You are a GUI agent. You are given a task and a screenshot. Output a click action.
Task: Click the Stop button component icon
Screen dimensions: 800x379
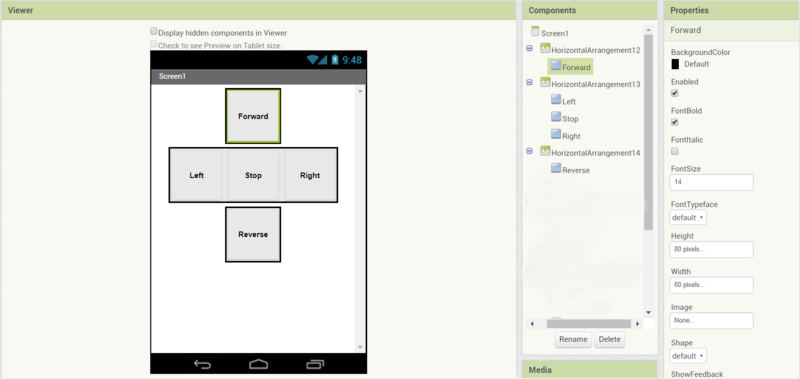tap(556, 117)
